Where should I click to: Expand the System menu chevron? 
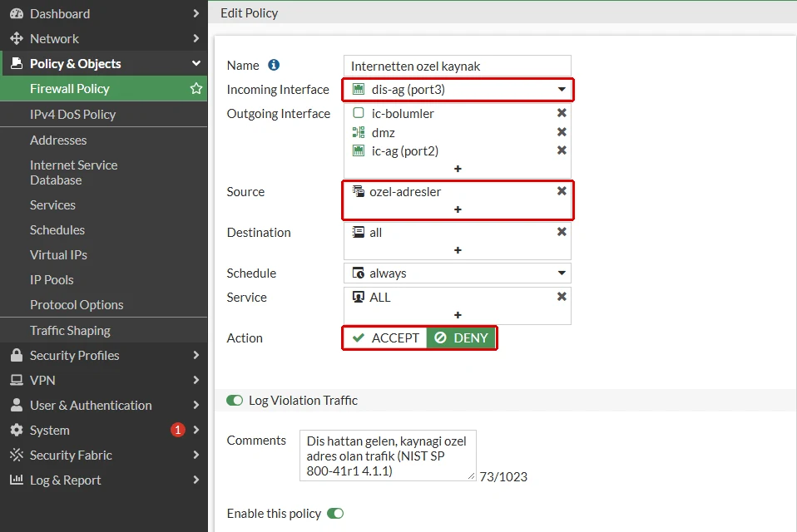196,430
